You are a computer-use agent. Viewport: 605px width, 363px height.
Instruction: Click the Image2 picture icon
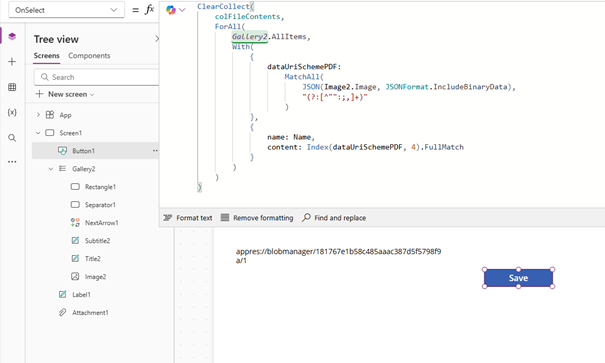(x=75, y=276)
